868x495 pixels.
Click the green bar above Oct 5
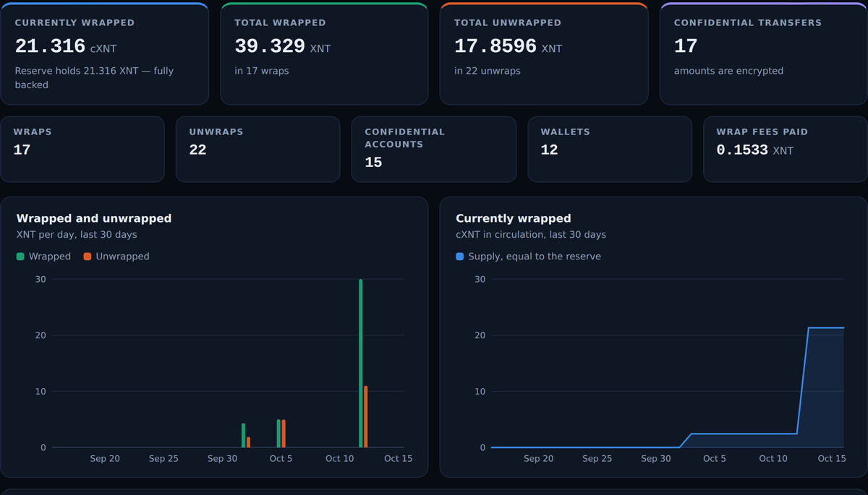(278, 434)
